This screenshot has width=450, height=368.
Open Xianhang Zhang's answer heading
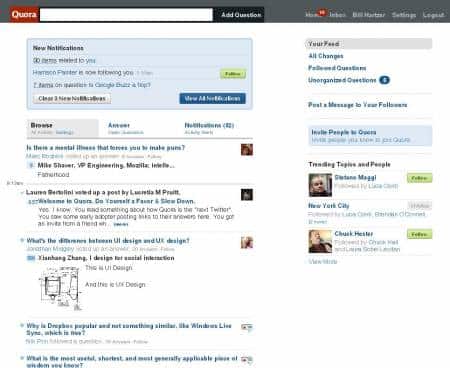(106, 258)
